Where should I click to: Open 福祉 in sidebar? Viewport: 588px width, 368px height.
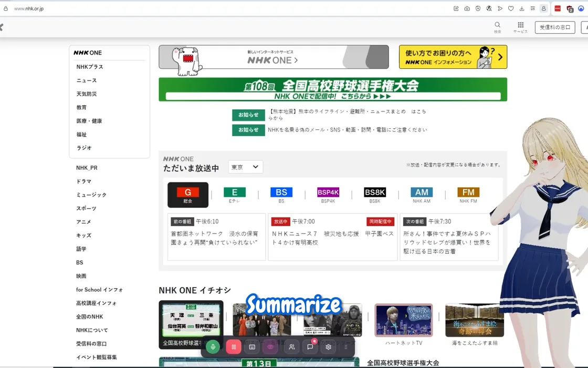(81, 135)
